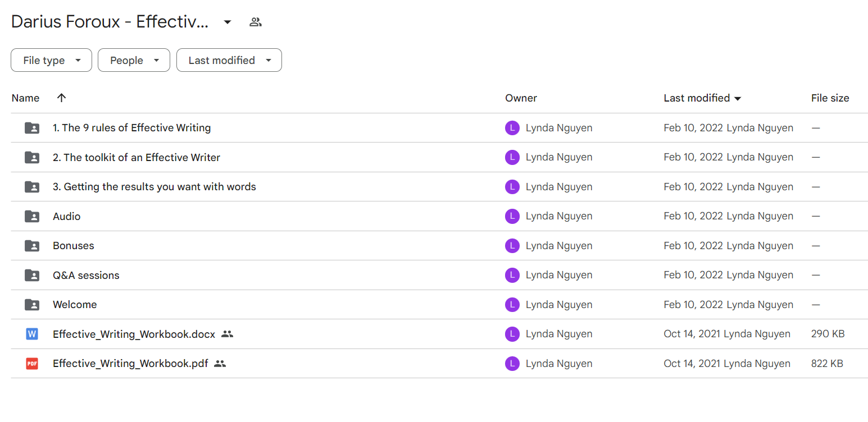This screenshot has width=868, height=422.
Task: Click the 822 KB file size value
Action: 827,364
